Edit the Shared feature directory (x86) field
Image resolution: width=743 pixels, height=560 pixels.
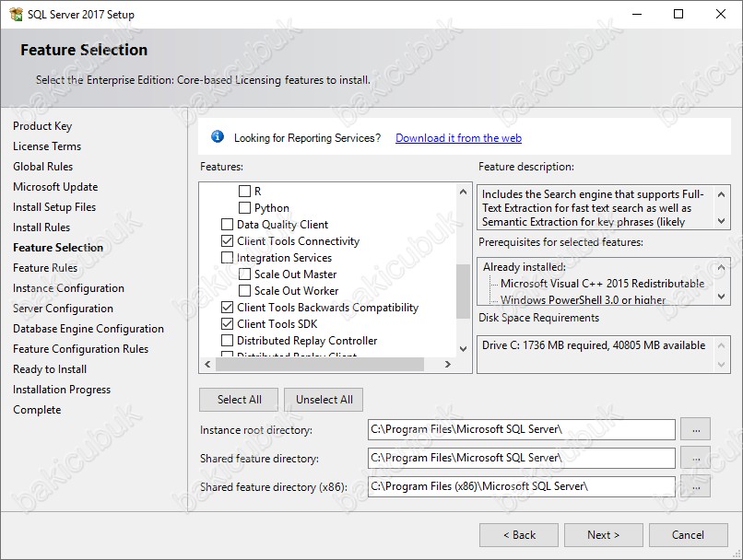[521, 486]
